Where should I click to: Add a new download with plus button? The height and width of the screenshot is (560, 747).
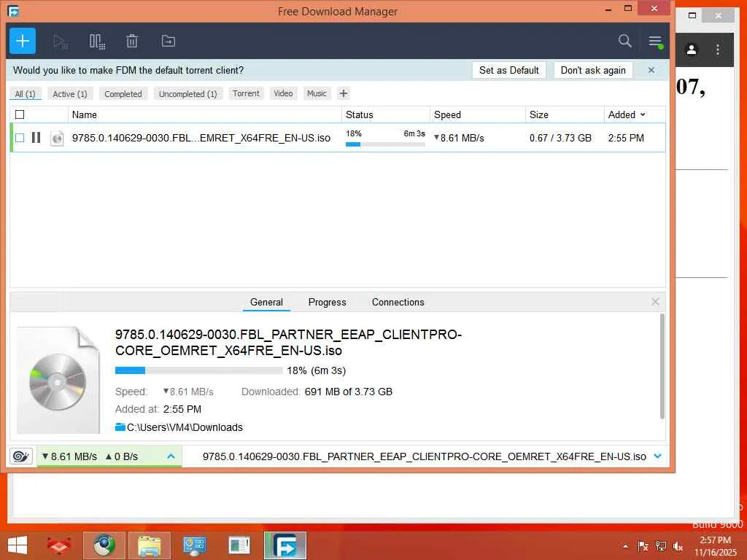tap(23, 41)
